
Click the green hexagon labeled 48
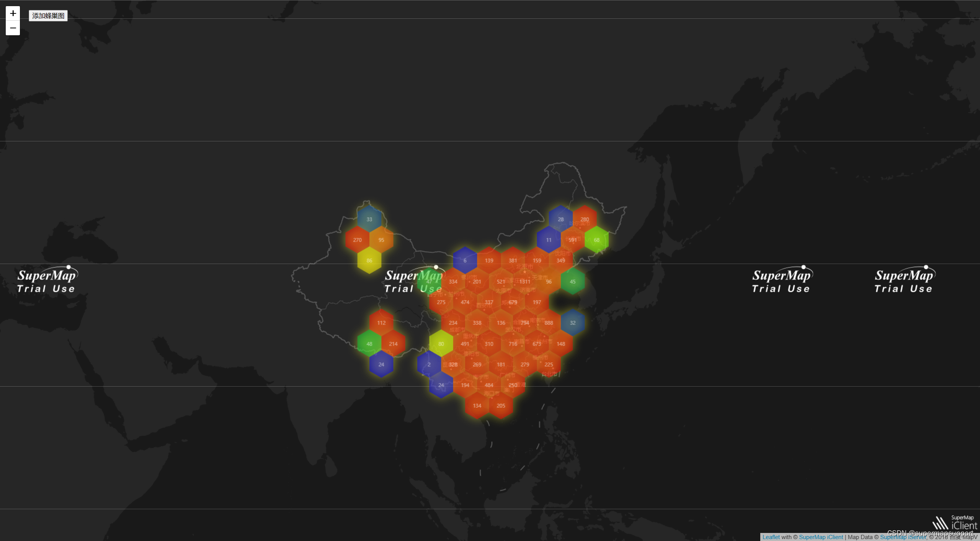click(369, 344)
